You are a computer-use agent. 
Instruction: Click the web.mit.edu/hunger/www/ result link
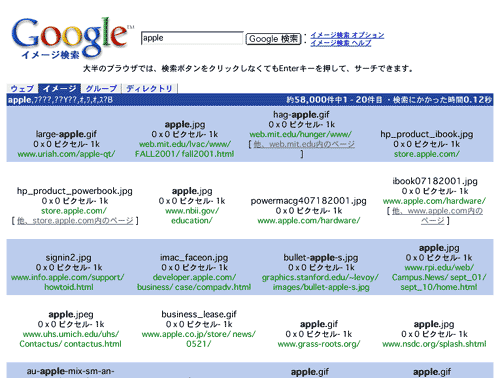(301, 134)
